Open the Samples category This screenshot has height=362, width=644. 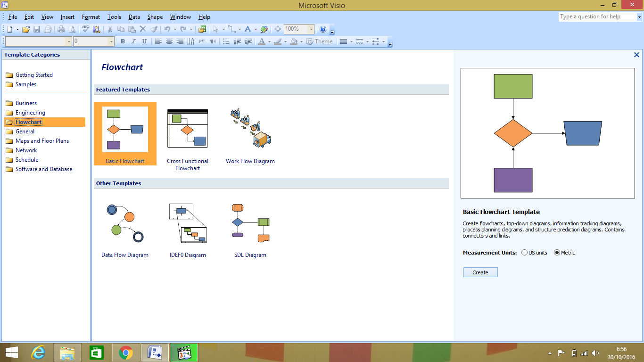[x=26, y=84]
